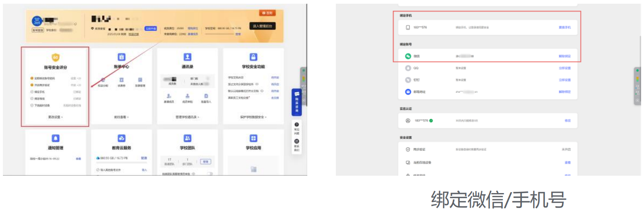Open the blue 购买咨询 side tab

point(297,102)
